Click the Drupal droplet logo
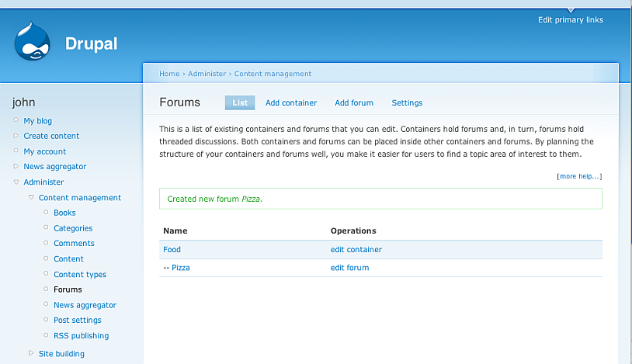Image resolution: width=632 pixels, height=364 pixels. (x=32, y=42)
